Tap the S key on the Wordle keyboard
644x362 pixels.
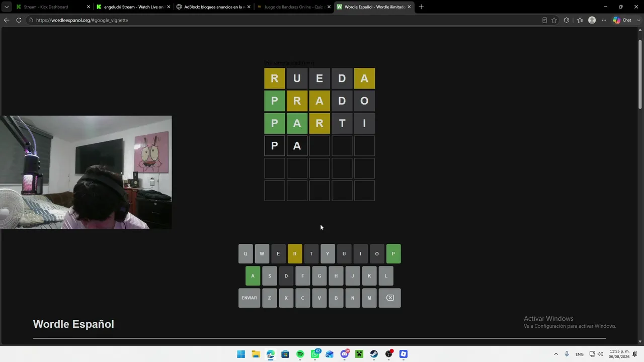269,276
